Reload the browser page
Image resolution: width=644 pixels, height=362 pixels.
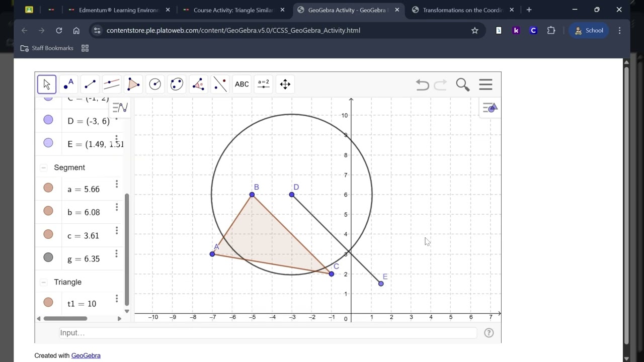[59, 30]
